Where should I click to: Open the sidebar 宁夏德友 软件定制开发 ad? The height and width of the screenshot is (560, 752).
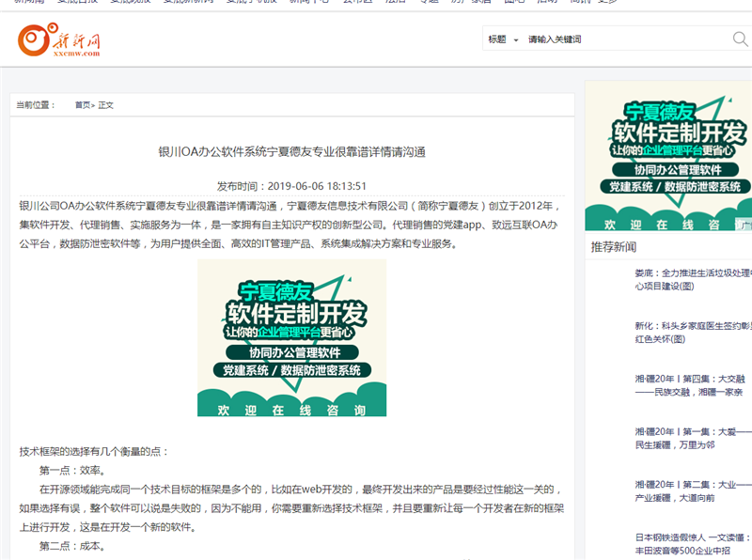pyautogui.click(x=668, y=156)
